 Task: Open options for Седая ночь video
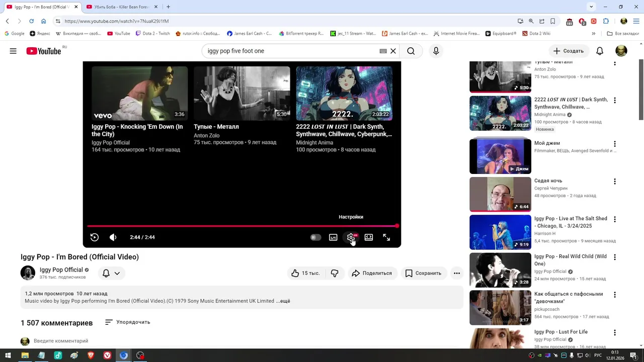[614, 182]
